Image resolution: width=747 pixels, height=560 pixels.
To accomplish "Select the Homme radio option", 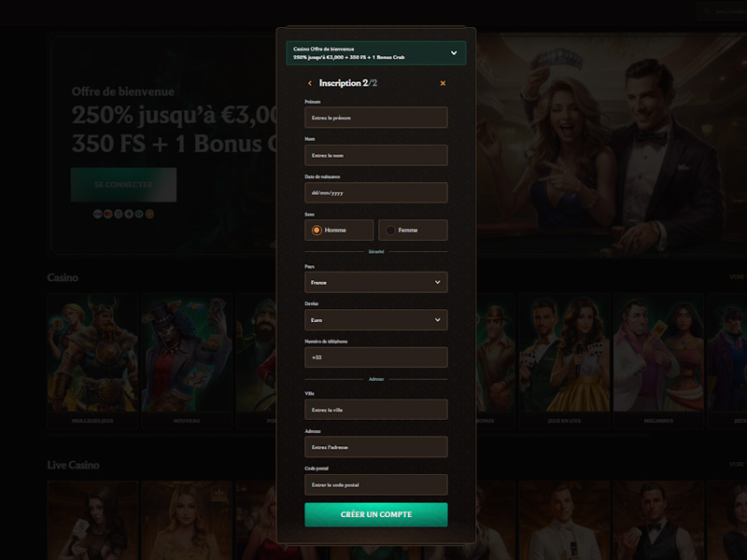I will 317,230.
